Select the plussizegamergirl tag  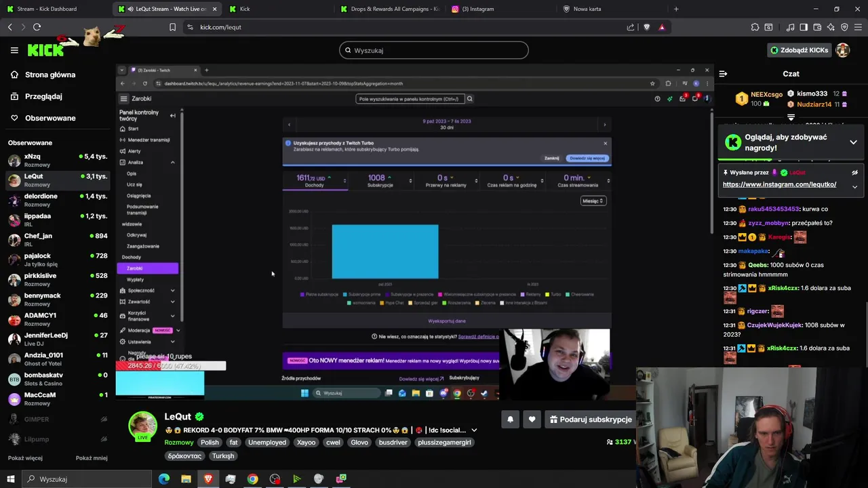coord(444,443)
